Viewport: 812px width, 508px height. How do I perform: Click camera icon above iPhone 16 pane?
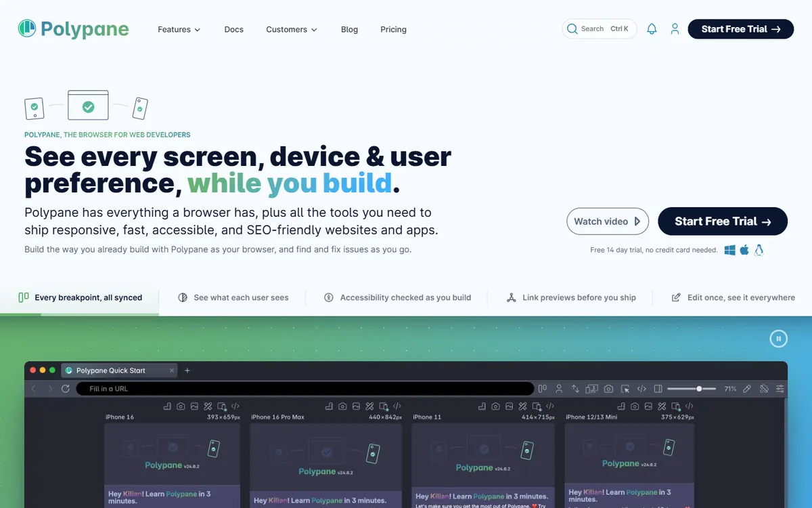[x=181, y=406]
